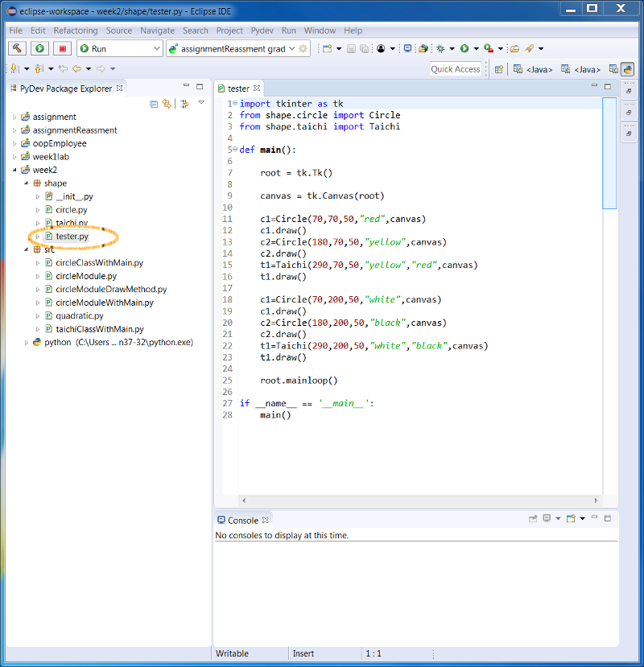The width and height of the screenshot is (644, 667).
Task: Expand the assignment project in tree
Action: click(14, 117)
